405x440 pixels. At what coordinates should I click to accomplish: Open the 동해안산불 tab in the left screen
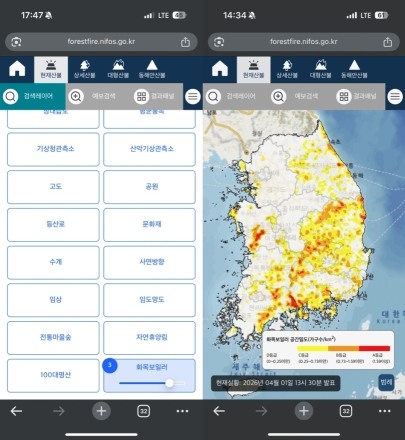coord(152,70)
